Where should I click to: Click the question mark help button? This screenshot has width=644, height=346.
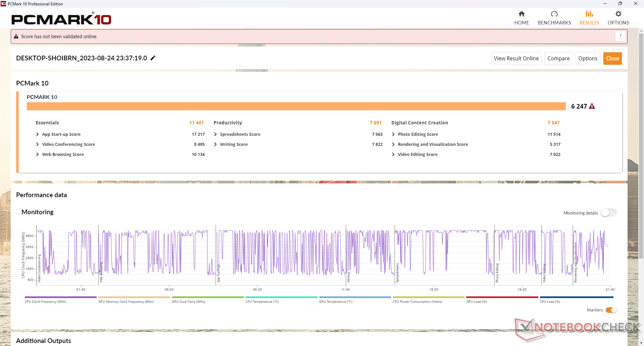[621, 36]
